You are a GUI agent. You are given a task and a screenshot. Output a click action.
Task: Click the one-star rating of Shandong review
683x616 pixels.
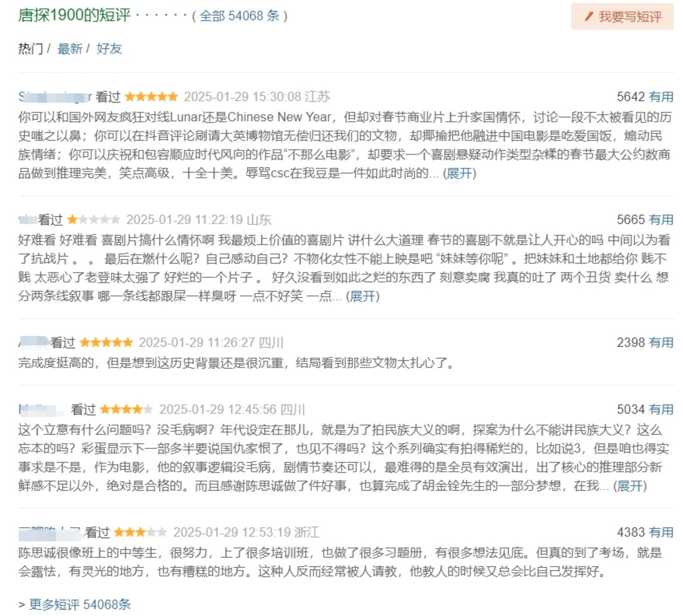click(94, 220)
